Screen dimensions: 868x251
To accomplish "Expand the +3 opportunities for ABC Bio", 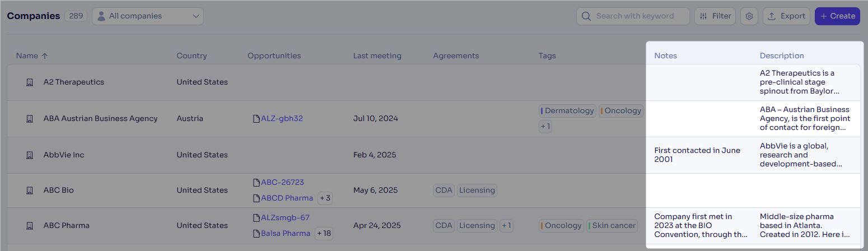I will [x=325, y=198].
